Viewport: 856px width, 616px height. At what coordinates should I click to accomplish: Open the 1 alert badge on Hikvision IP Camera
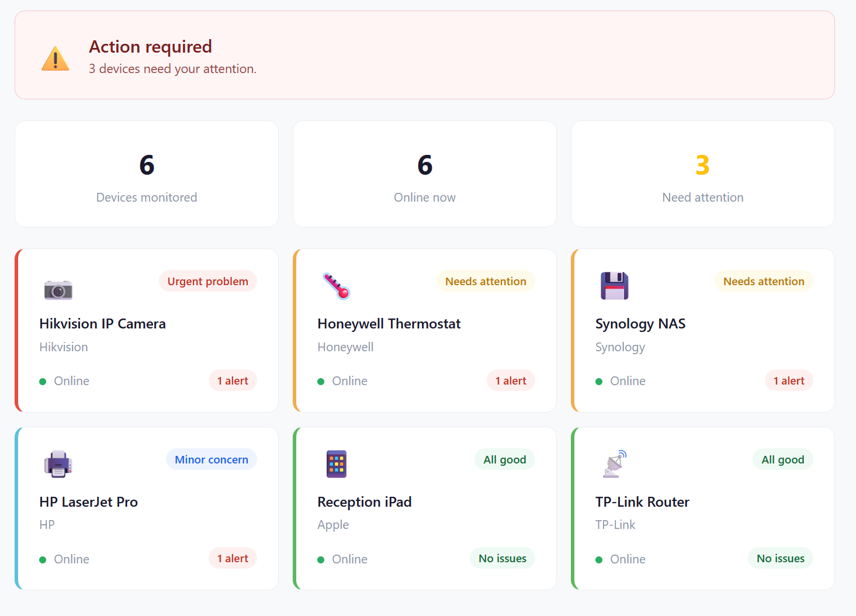[233, 380]
